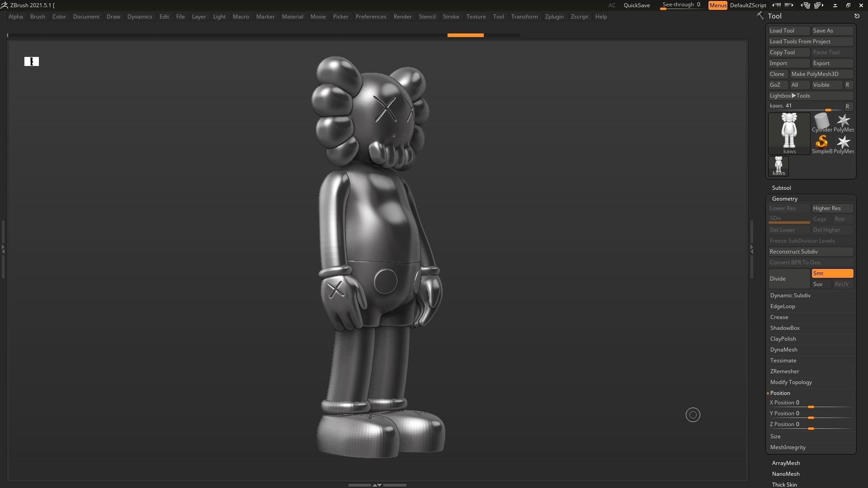Click the Tool palette dock arrow icon
Image resolution: width=868 pixels, height=488 pixels.
[857, 16]
